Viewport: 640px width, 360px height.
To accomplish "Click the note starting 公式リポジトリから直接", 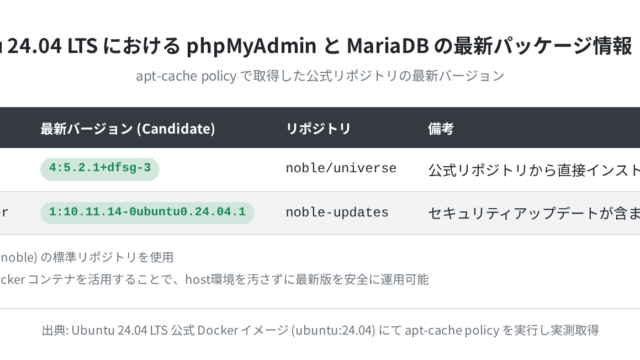I will tap(534, 170).
